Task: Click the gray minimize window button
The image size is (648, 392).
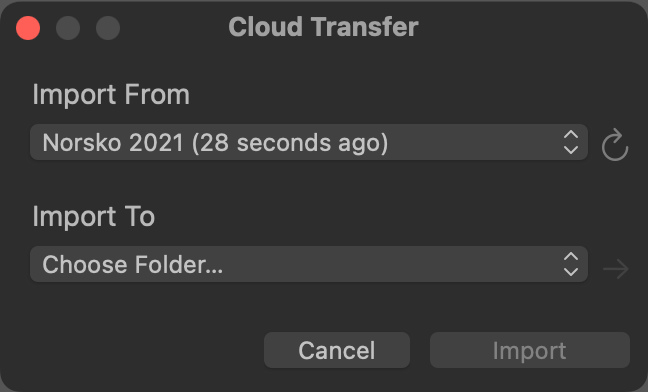Action: tap(68, 28)
